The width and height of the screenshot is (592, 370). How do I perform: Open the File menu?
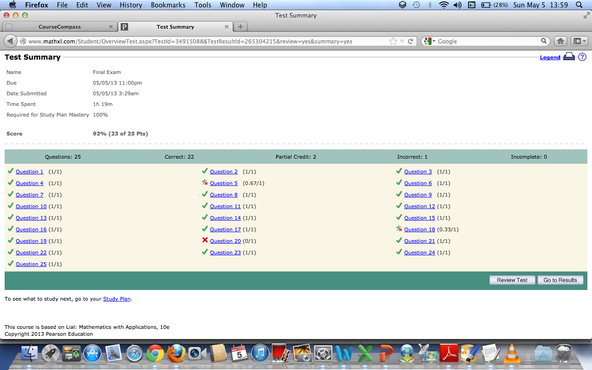pos(62,5)
